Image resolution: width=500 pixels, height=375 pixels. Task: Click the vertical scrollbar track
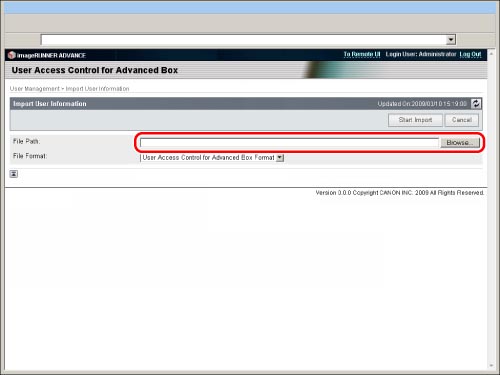tap(491, 210)
